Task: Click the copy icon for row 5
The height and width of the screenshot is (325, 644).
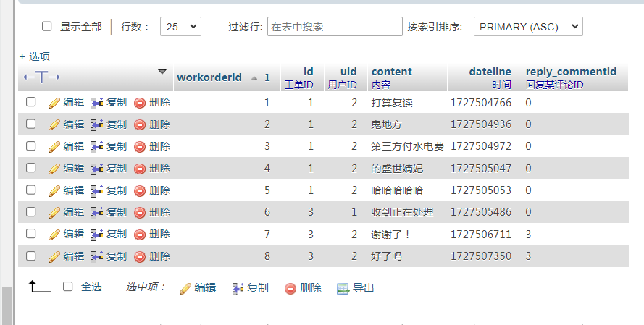Action: 96,190
